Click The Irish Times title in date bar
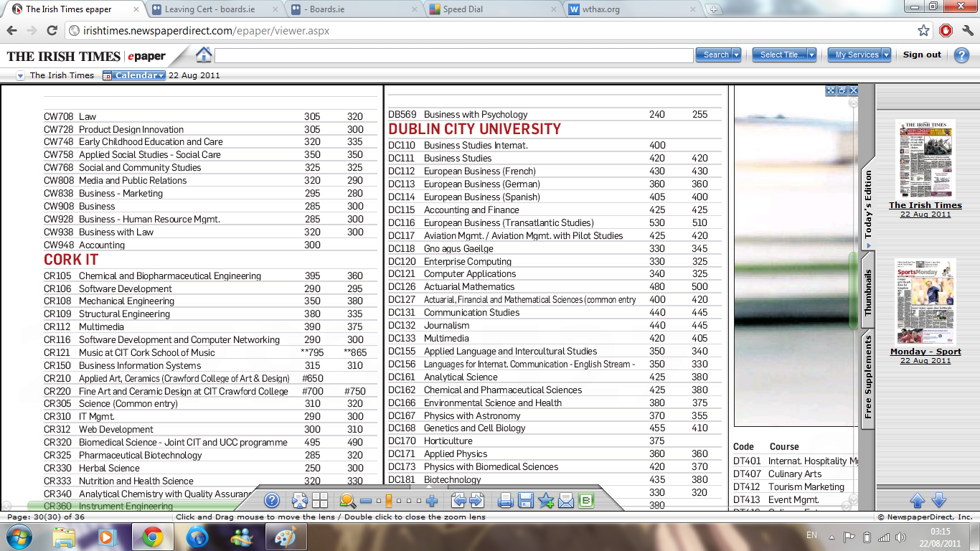Image resolution: width=980 pixels, height=551 pixels. click(x=62, y=75)
